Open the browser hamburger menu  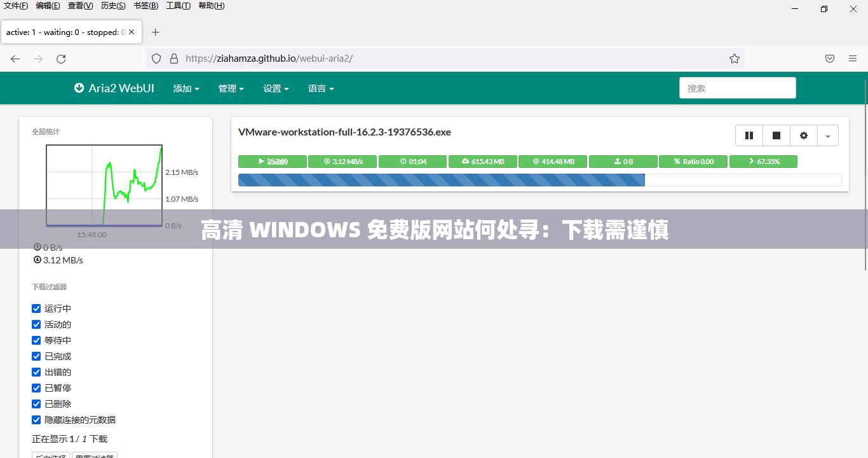(x=853, y=59)
